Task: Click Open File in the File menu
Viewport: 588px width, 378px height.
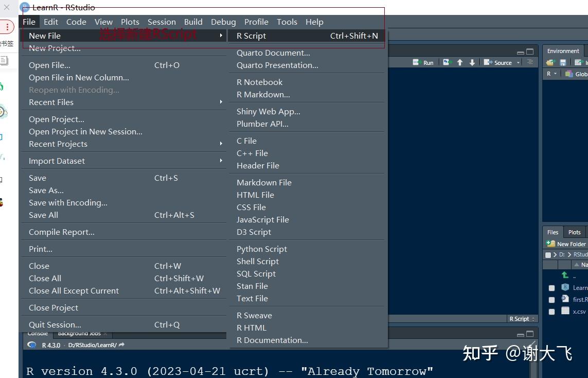Action: click(x=124, y=65)
